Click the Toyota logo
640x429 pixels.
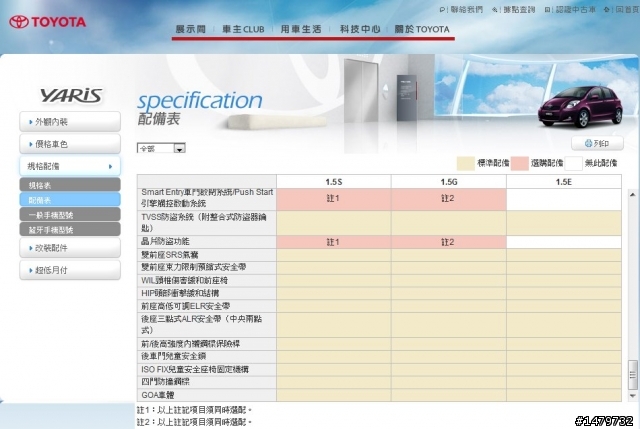48,22
